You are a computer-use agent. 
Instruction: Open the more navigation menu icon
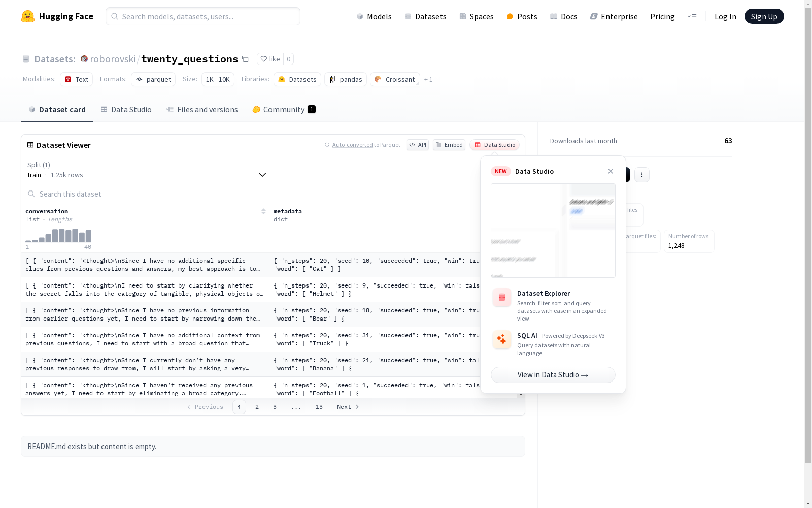tap(692, 16)
